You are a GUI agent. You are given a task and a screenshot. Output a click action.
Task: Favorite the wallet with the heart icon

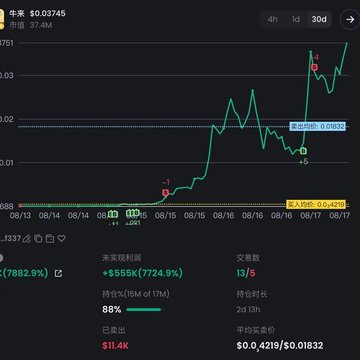point(62,238)
